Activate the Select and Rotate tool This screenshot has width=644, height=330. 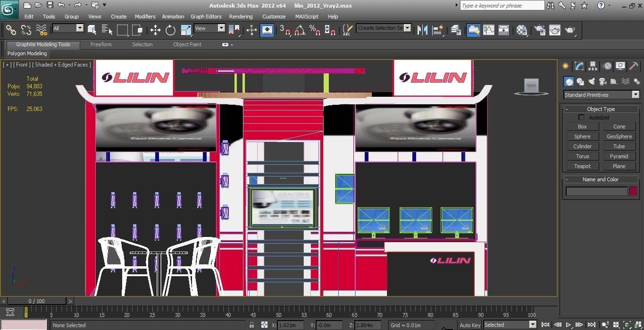tap(170, 30)
